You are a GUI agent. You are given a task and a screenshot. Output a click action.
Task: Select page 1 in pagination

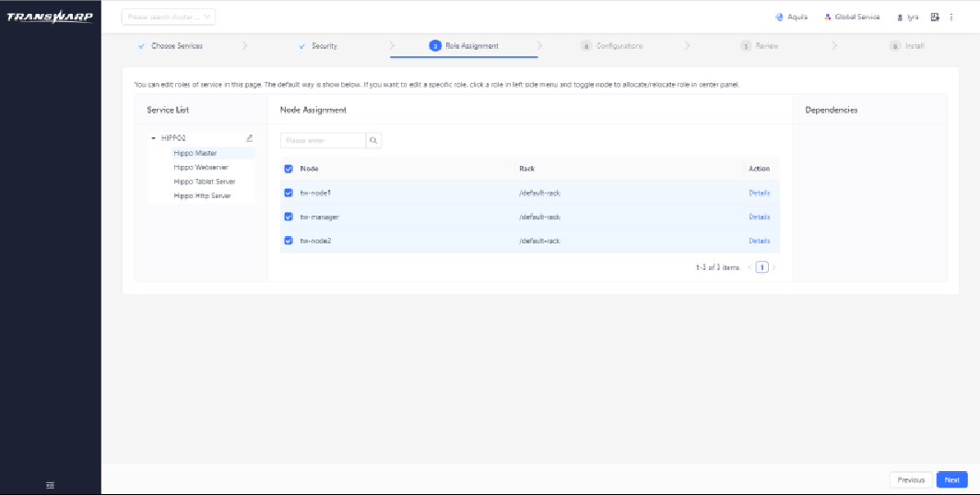(762, 267)
